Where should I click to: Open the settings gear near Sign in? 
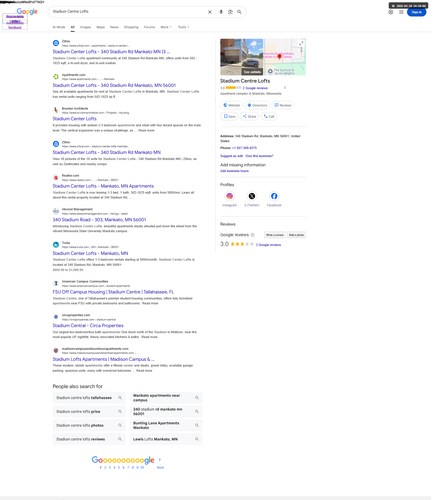[x=391, y=12]
